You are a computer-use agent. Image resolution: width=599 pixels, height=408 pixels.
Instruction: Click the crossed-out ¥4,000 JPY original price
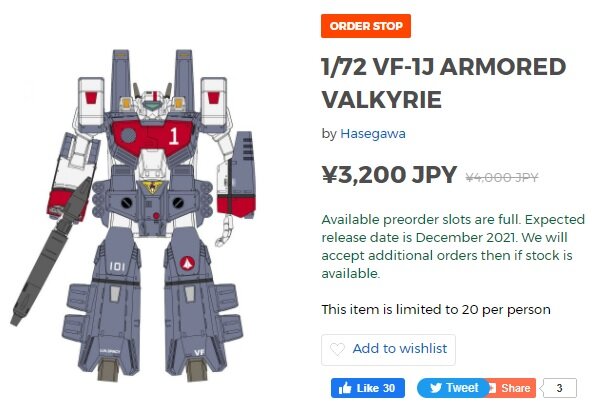(502, 178)
